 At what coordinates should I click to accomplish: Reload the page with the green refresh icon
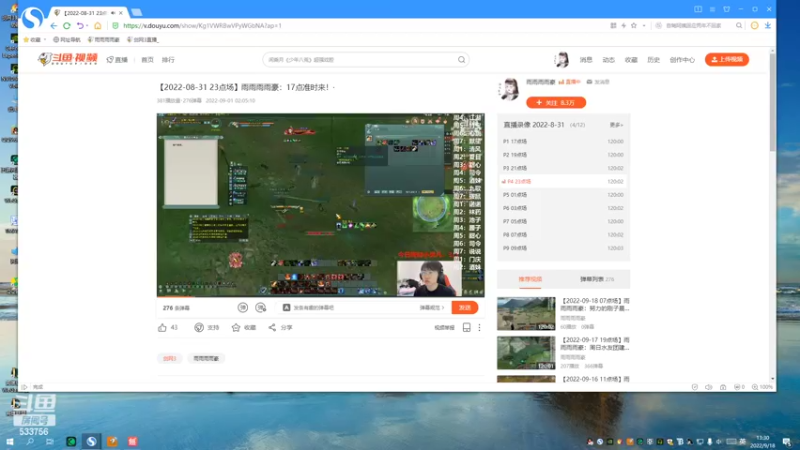(x=67, y=26)
